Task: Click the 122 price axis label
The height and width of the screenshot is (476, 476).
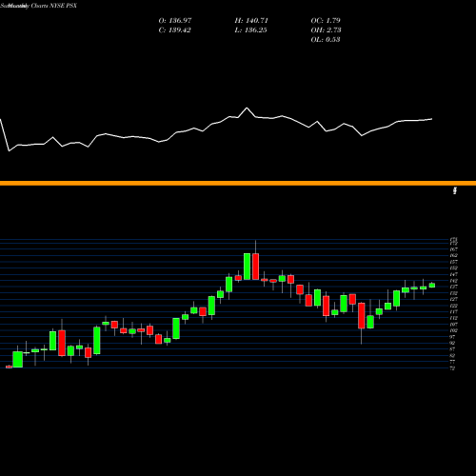Action: (x=454, y=306)
